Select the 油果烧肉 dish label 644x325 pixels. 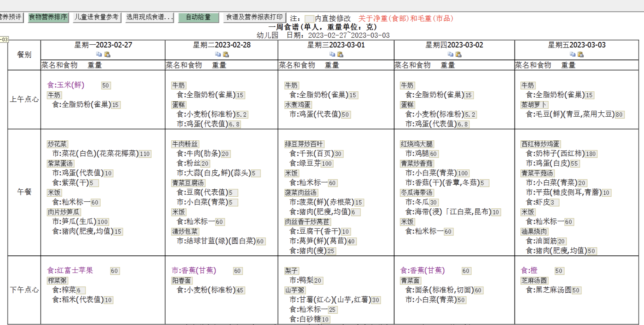tap(534, 232)
